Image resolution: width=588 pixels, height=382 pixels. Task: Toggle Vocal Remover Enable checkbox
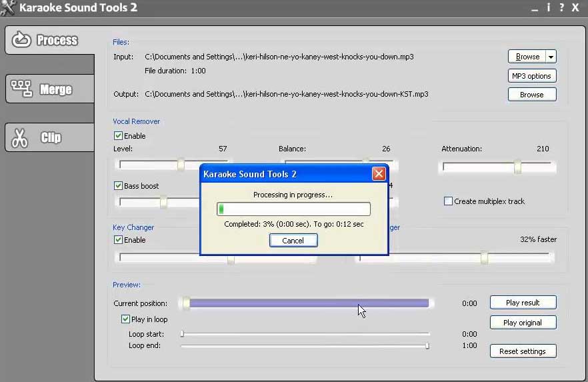[x=118, y=136]
